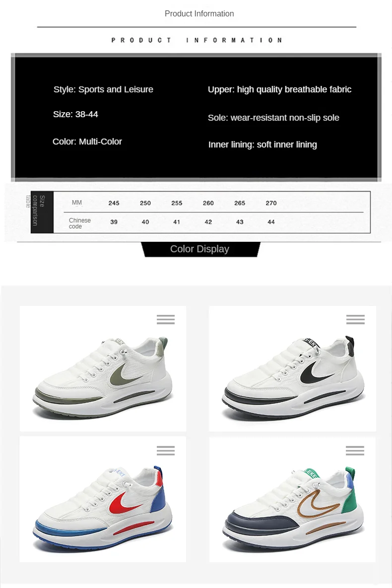The height and width of the screenshot is (588, 392).
Task: Select Chinese code 39
Action: 114,222
